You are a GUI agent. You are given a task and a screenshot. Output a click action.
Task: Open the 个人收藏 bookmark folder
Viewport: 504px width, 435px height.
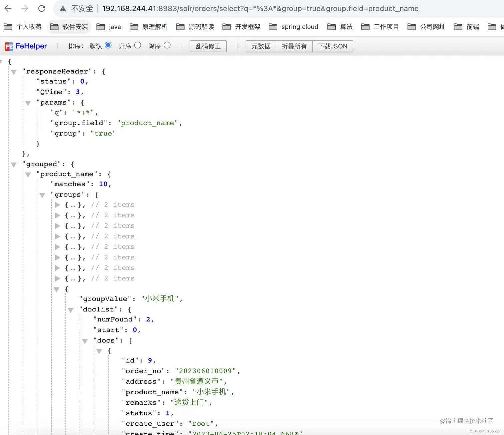[x=23, y=27]
